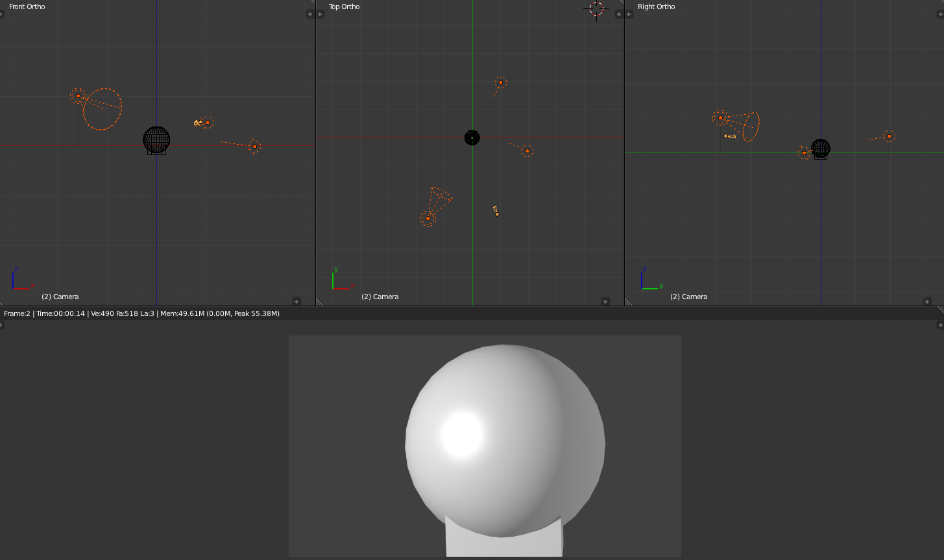Select the spot lamp cone in Front Ortho
This screenshot has height=560, width=944.
click(103, 109)
